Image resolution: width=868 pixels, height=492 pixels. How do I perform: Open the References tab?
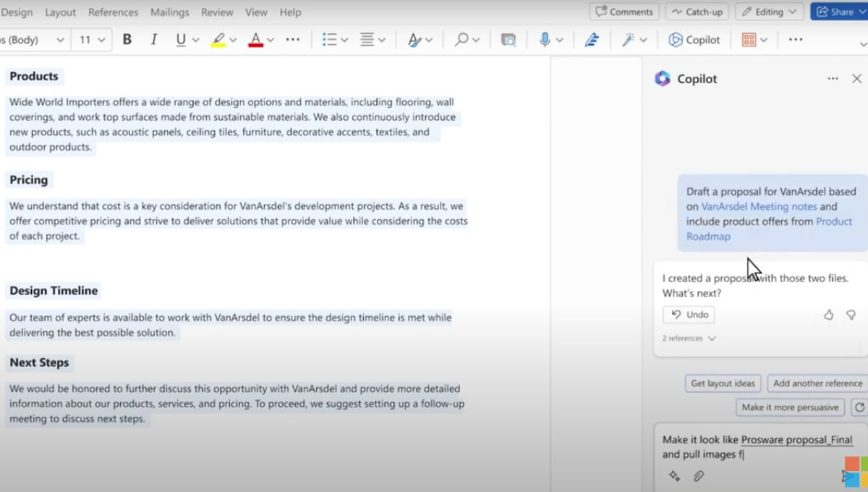[113, 12]
